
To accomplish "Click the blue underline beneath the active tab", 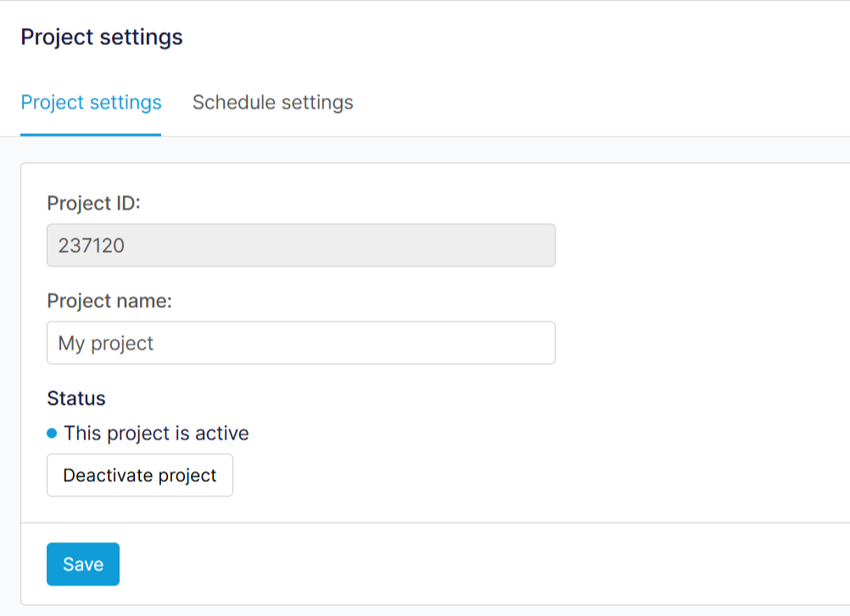I will (x=91, y=134).
